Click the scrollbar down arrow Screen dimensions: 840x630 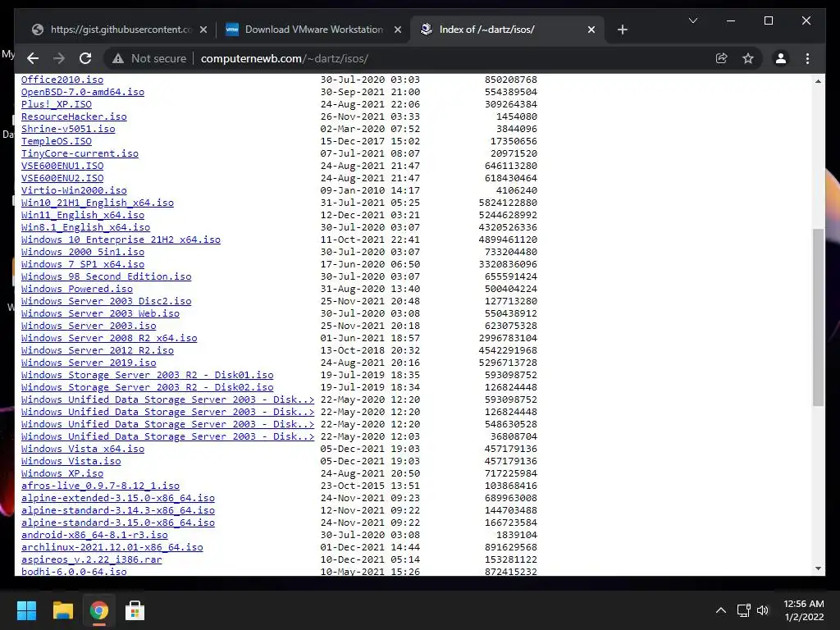click(x=818, y=569)
